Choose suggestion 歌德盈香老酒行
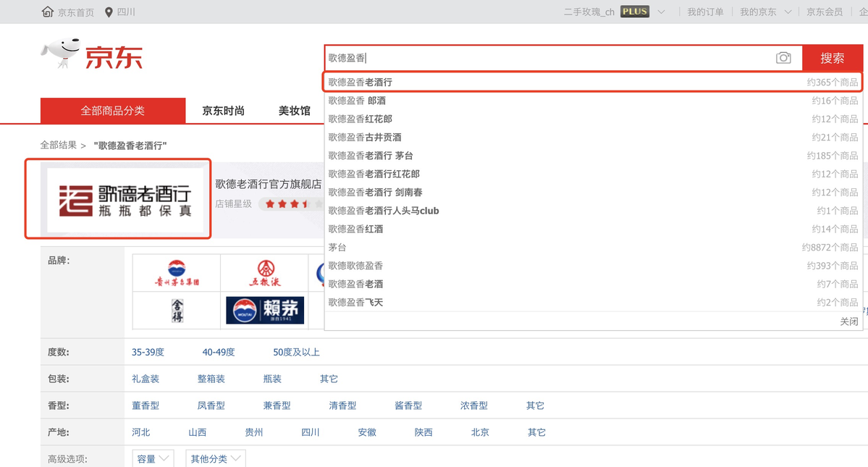 click(592, 82)
